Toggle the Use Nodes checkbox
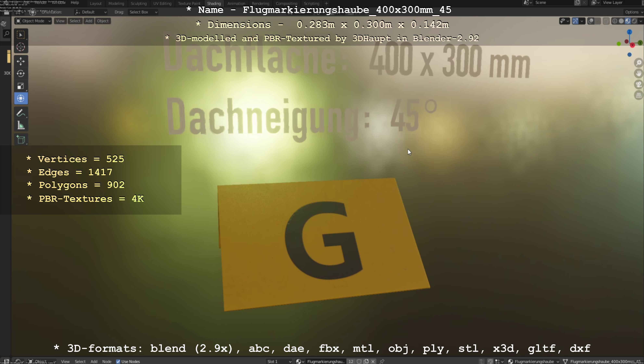Viewport: 644px width, 364px height. coord(118,361)
